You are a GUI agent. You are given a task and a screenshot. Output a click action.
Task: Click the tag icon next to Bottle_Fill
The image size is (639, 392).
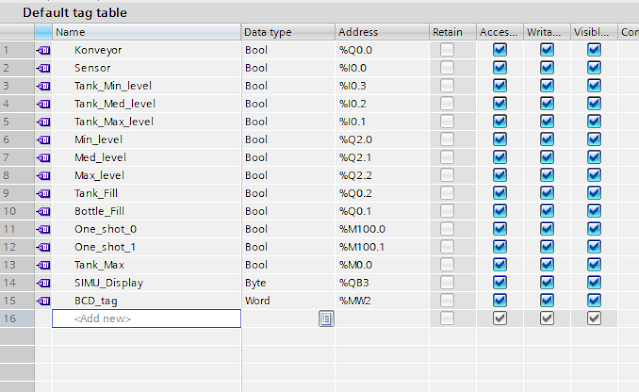[43, 211]
